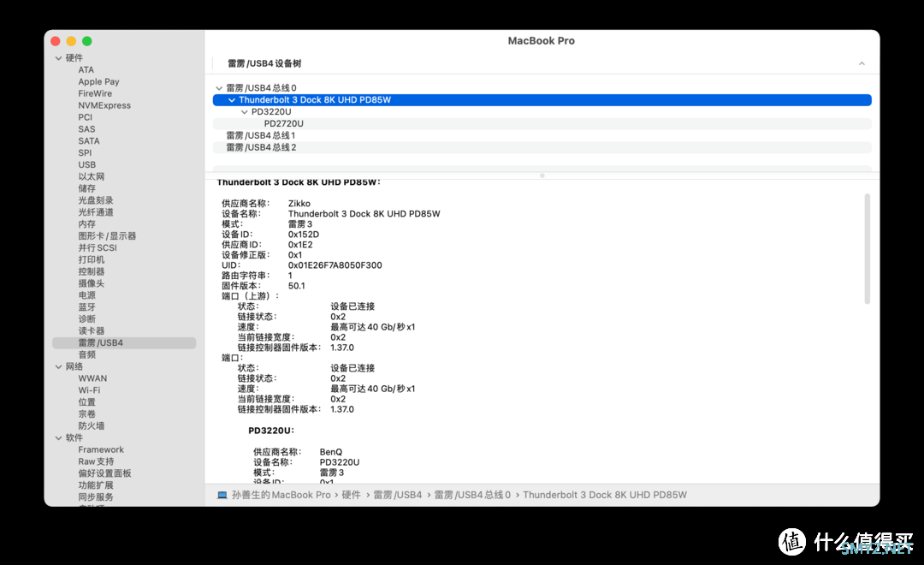Select 光盘刻录 in the sidebar
Screen dimensions: 924x565
pyautogui.click(x=96, y=200)
